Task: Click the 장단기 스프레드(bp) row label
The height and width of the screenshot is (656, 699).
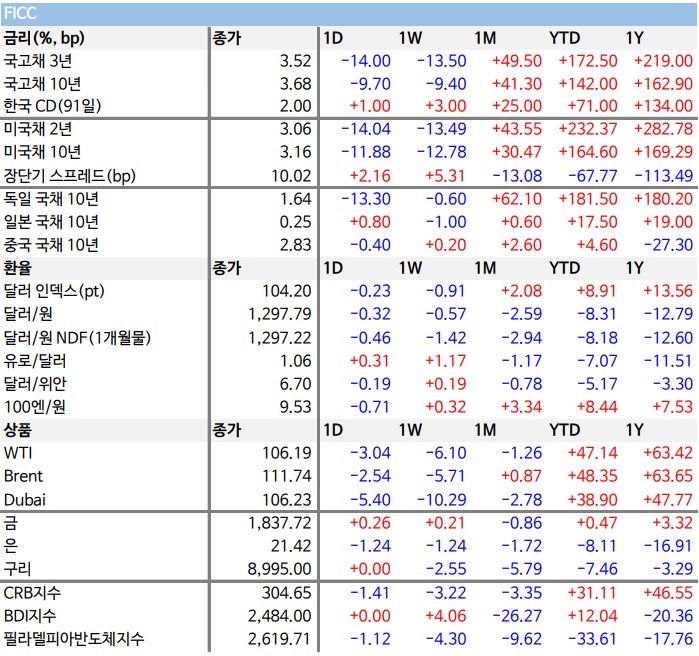Action: [69, 176]
